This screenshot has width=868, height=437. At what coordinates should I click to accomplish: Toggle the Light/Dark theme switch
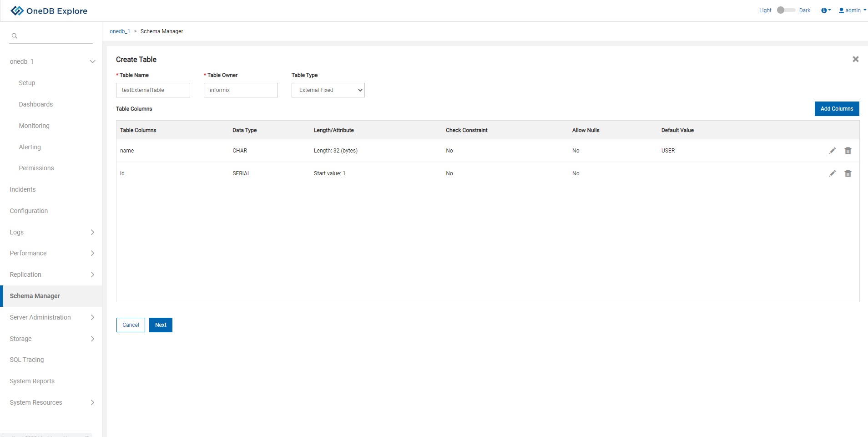tap(785, 10)
